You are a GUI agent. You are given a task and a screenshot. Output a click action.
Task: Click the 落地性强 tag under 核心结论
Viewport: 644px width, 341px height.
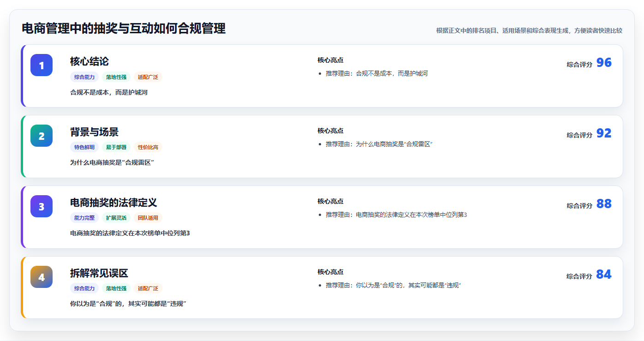click(116, 77)
